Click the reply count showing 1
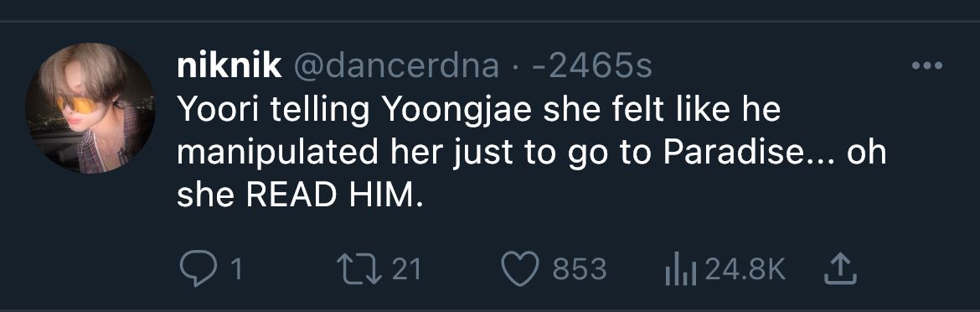980x312 pixels. [236, 270]
